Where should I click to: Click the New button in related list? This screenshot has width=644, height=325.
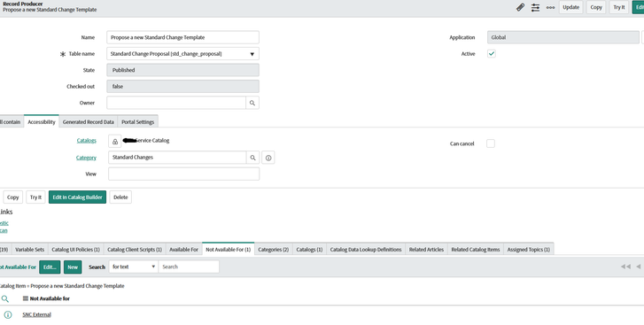73,267
